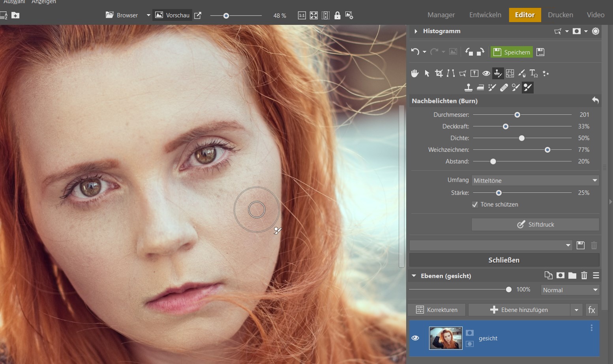Select the red-eye tool
613x364 pixels.
point(486,73)
